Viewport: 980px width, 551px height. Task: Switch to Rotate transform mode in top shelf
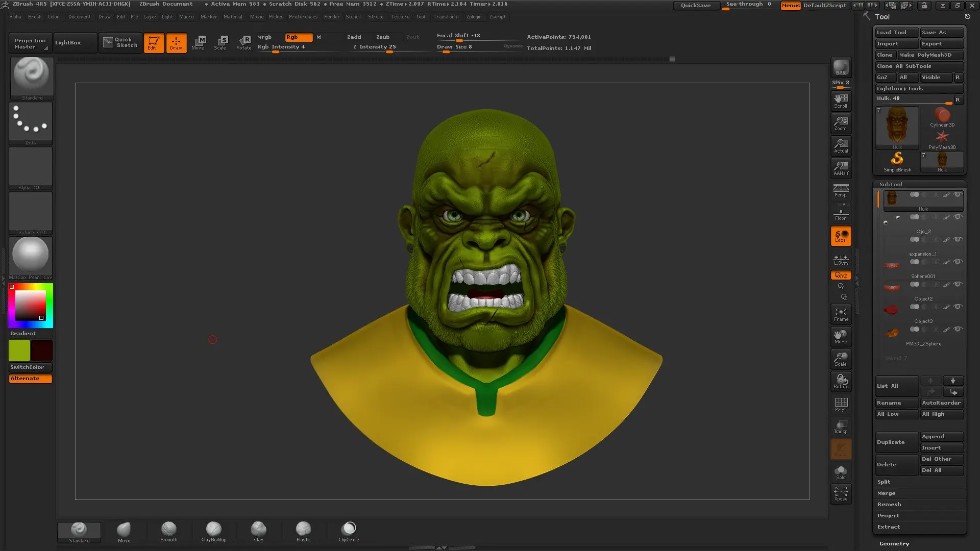[243, 43]
